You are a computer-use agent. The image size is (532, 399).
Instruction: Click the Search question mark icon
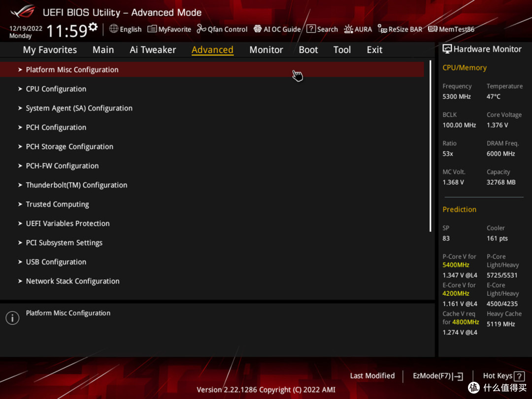[x=311, y=29]
